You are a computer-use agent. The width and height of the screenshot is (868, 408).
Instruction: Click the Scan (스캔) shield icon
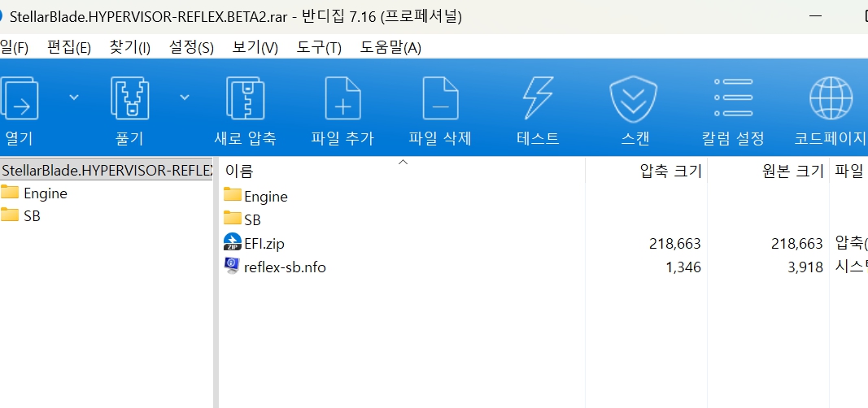point(635,100)
